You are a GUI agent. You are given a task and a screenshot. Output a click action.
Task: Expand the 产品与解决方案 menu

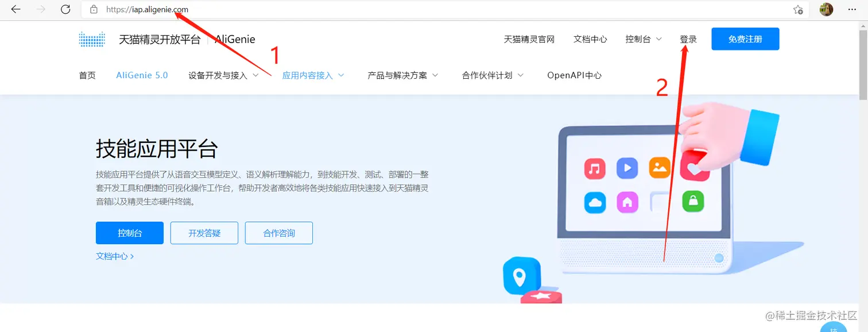tap(403, 75)
